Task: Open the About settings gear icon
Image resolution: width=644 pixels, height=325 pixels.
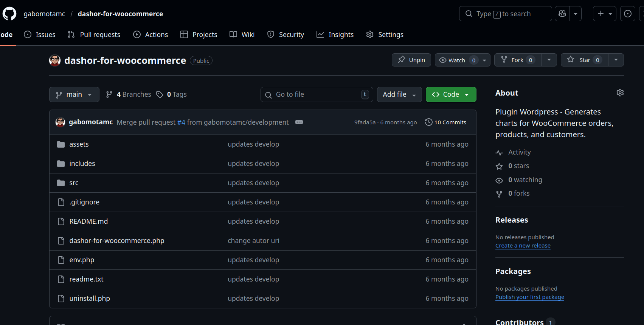Action: 620,93
